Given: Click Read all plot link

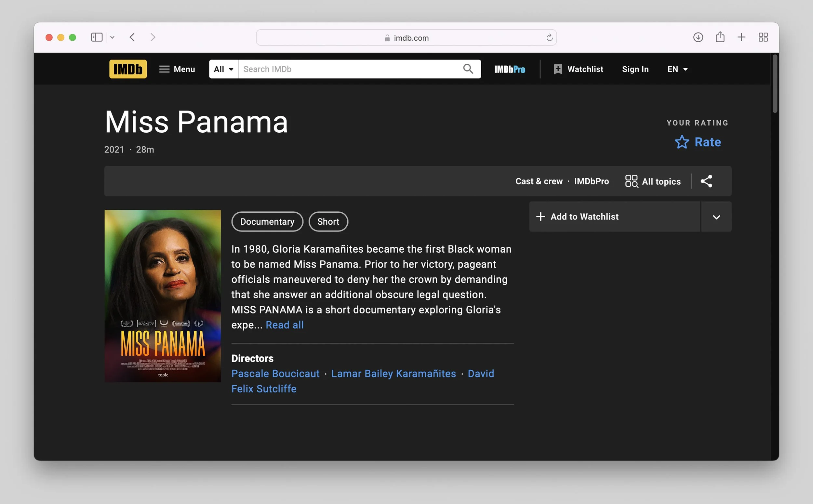Looking at the screenshot, I should [x=284, y=325].
